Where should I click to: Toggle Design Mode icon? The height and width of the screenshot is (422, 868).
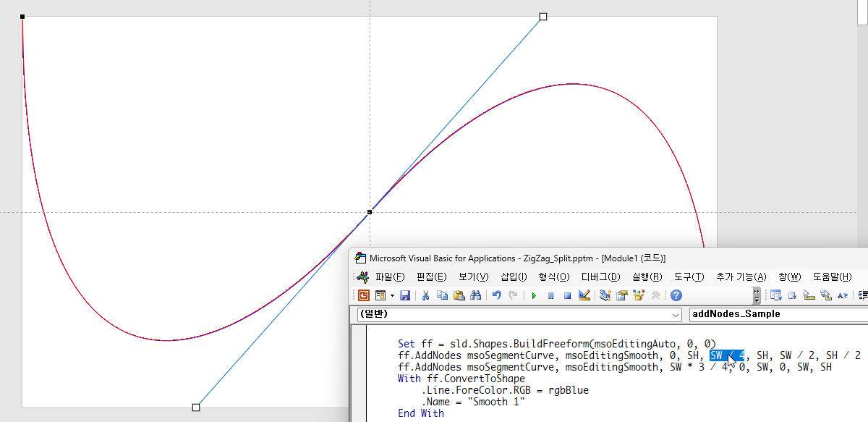point(584,295)
